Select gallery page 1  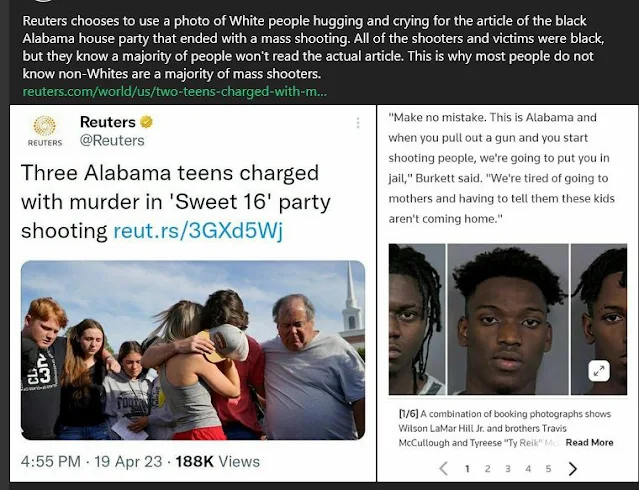click(467, 469)
